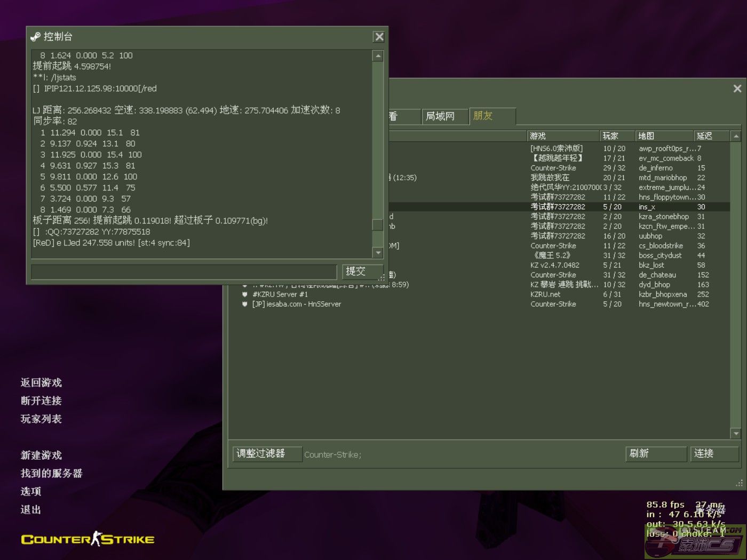Open 调整过滤器 to adjust filters
This screenshot has height=560, width=747.
266,454
